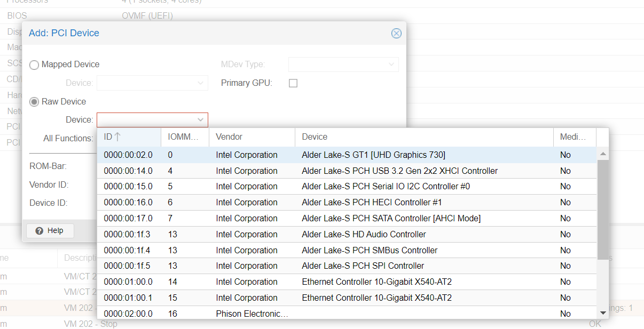The width and height of the screenshot is (644, 329).
Task: Click the OVMF (UEFI) value
Action: click(147, 16)
